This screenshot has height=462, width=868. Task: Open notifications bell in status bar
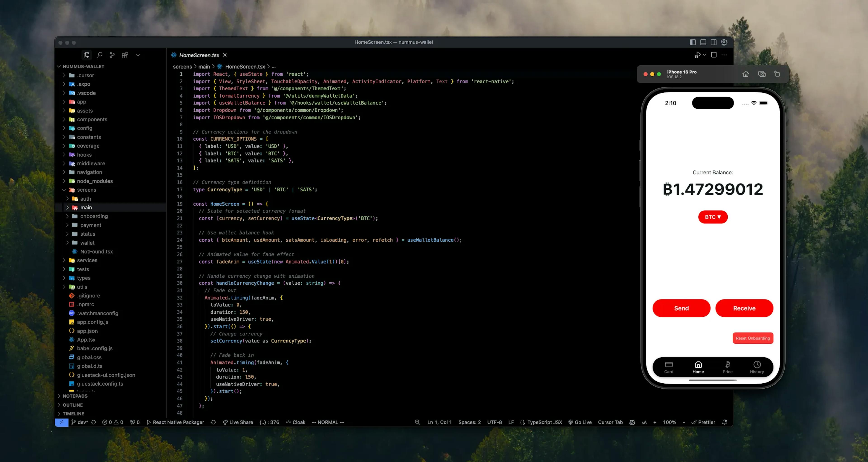pos(724,422)
